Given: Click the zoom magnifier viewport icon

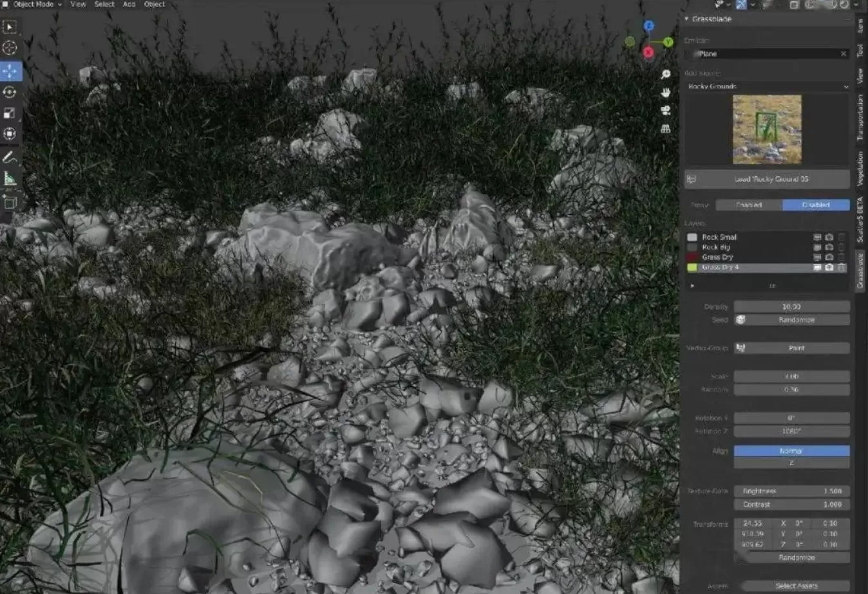Looking at the screenshot, I should 666,75.
